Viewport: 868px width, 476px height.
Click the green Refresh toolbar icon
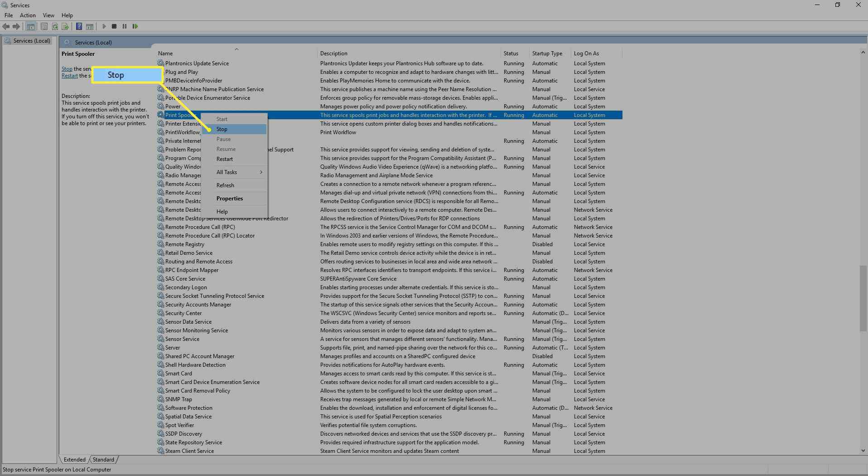click(55, 26)
